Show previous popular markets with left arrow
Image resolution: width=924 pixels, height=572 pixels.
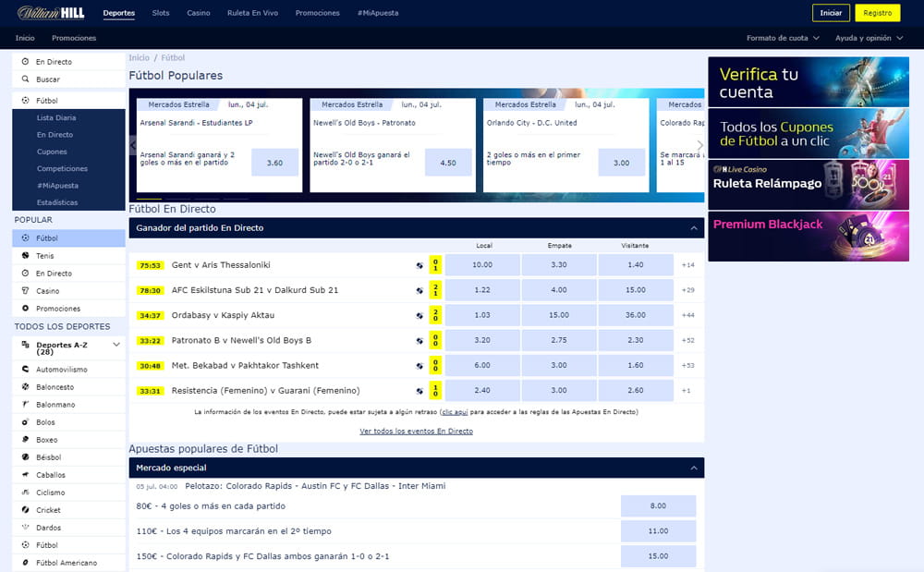point(132,145)
